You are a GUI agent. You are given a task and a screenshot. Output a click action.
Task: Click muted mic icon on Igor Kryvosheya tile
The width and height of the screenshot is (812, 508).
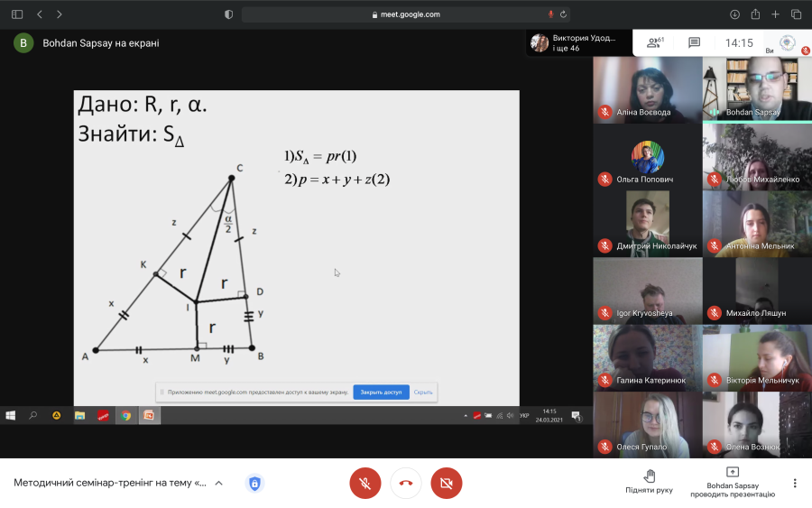604,313
